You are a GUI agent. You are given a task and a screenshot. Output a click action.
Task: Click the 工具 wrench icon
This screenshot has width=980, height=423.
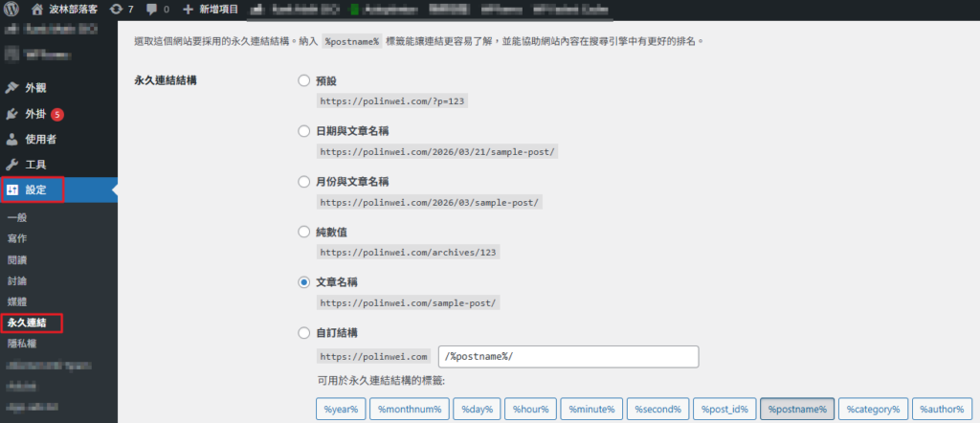click(x=11, y=165)
